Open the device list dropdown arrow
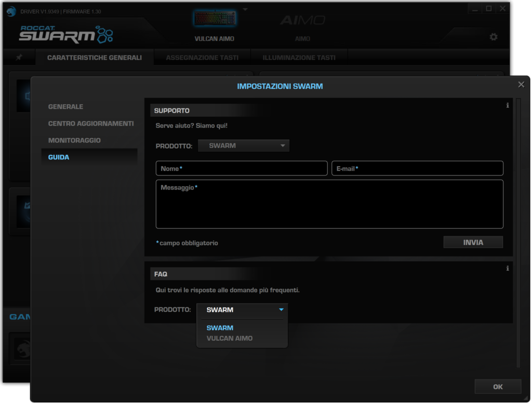This screenshot has width=532, height=404. point(245,9)
